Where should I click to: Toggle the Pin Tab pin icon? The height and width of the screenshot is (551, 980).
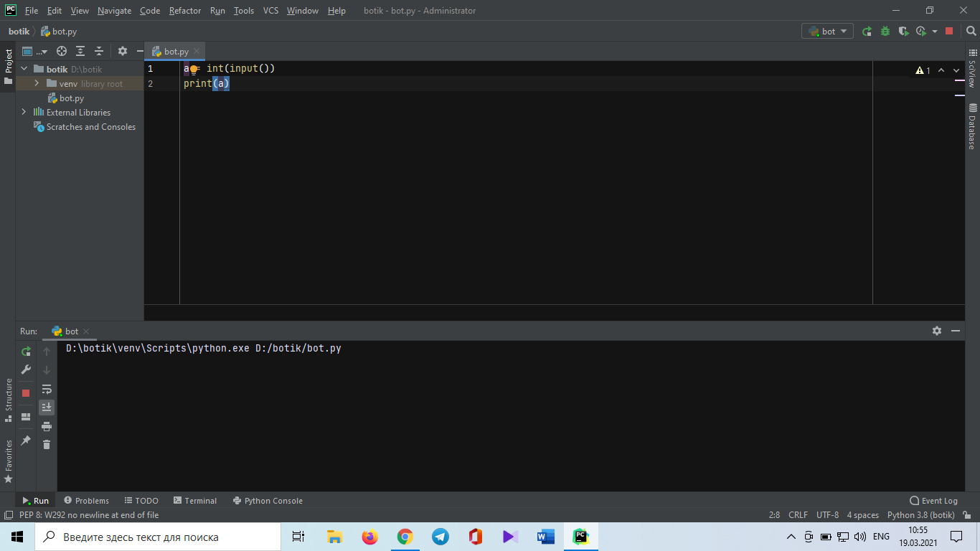click(26, 441)
